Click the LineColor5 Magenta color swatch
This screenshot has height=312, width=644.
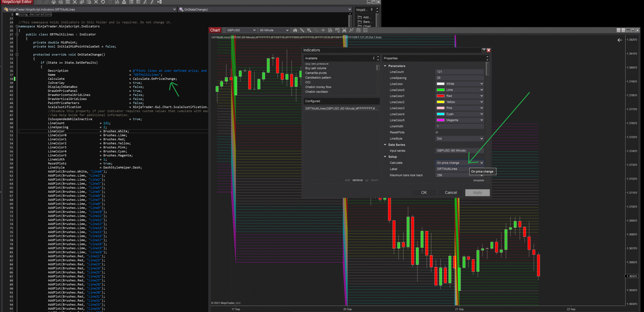[440, 120]
